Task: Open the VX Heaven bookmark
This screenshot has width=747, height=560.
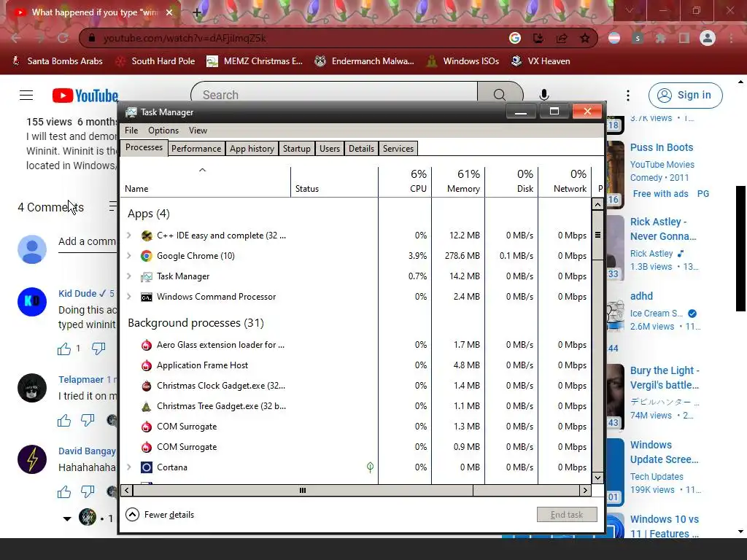Action: tap(541, 61)
